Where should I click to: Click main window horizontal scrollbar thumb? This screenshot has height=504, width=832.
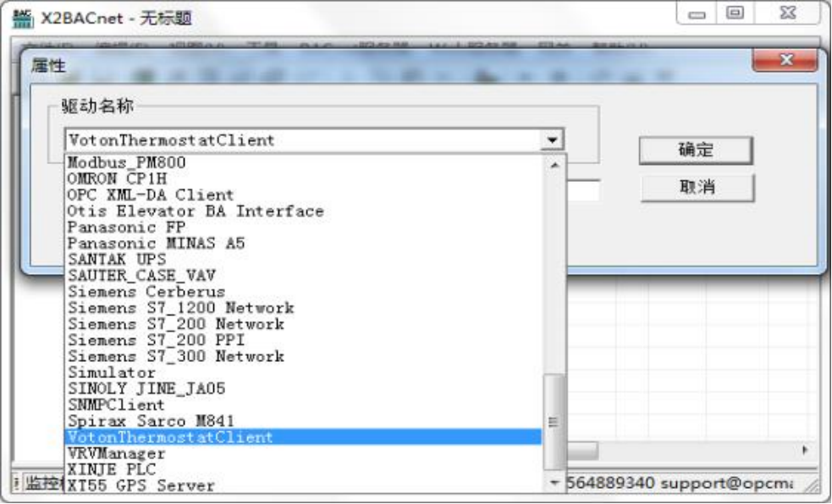click(x=583, y=451)
